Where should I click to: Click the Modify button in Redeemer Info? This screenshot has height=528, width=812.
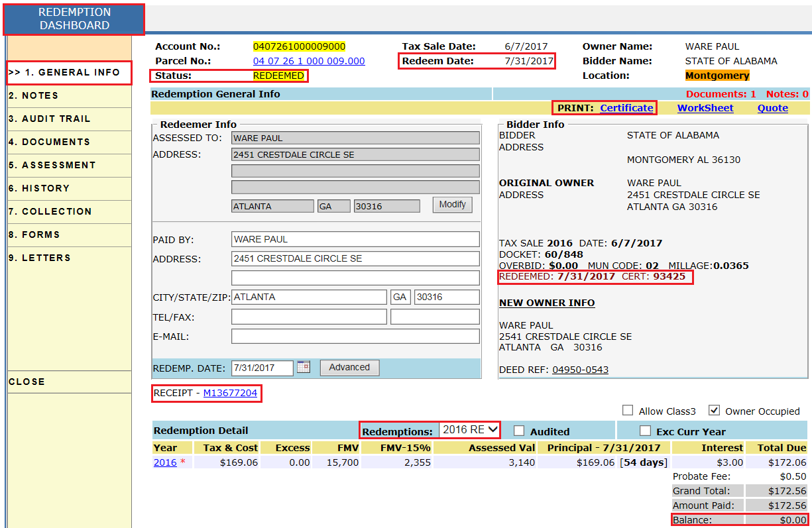(x=452, y=205)
